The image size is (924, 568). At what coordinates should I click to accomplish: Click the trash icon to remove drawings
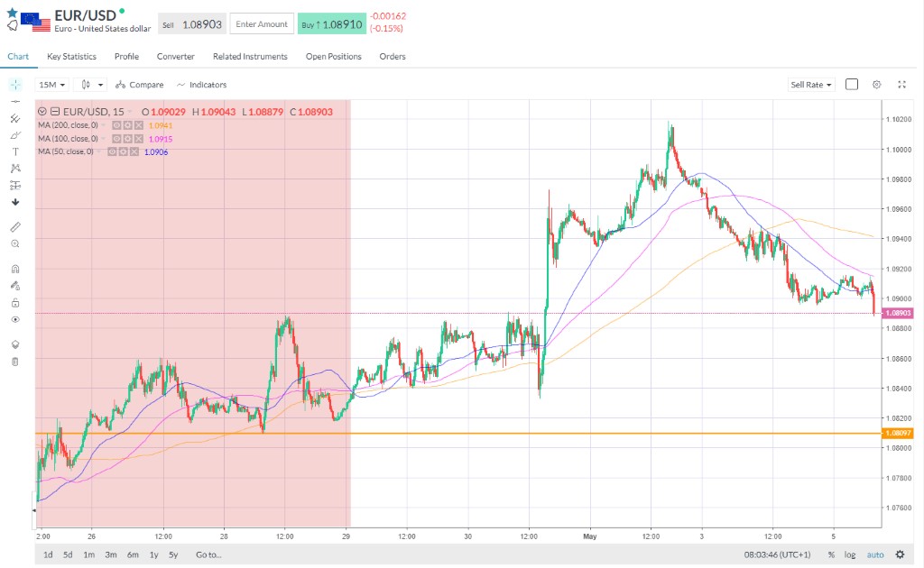coord(15,362)
